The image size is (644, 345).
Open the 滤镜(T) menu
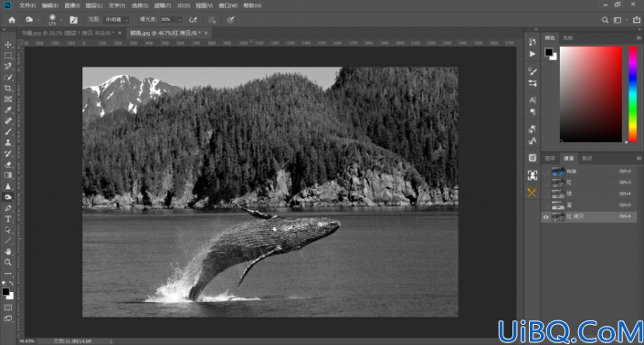coord(163,5)
